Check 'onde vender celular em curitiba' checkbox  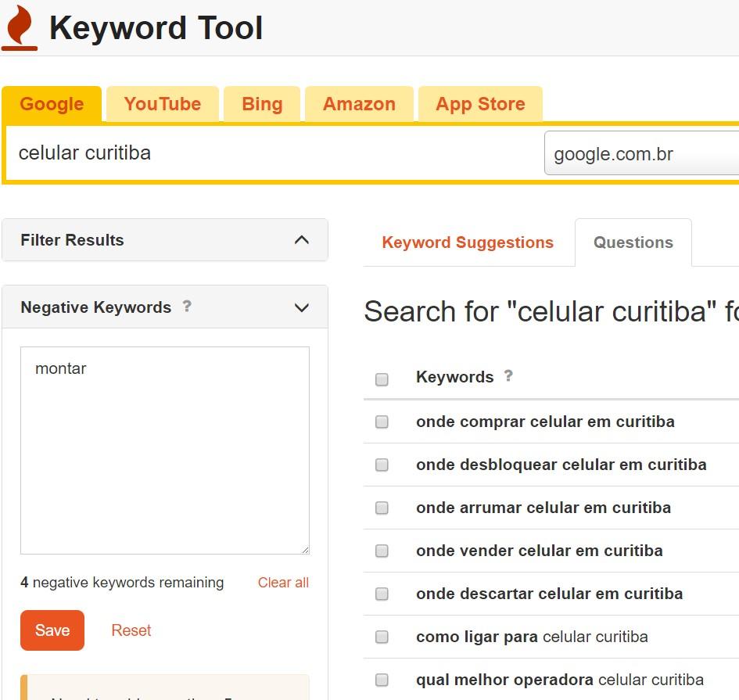[382, 551]
